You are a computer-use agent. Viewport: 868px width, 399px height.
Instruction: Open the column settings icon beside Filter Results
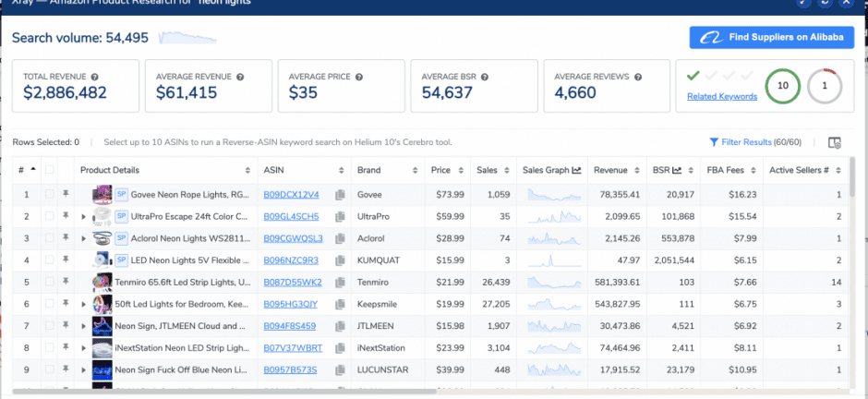coord(835,143)
